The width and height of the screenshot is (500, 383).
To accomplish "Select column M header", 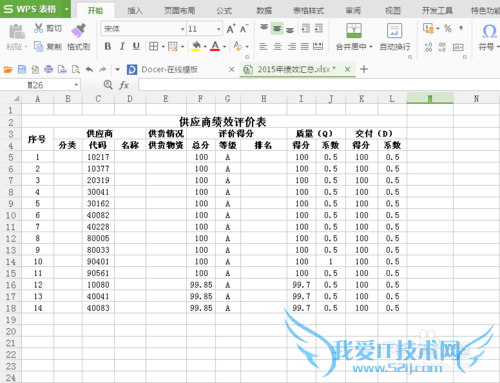I will tap(430, 99).
